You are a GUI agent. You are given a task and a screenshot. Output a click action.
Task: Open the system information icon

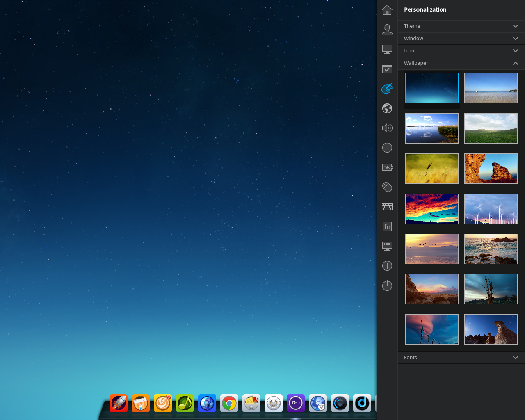point(387,266)
